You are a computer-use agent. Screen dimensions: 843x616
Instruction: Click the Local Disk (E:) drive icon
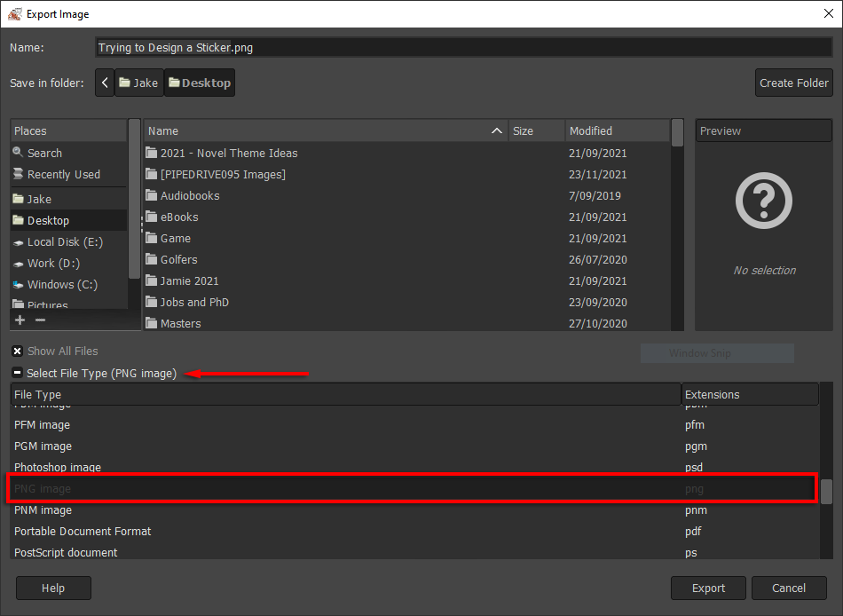click(19, 242)
